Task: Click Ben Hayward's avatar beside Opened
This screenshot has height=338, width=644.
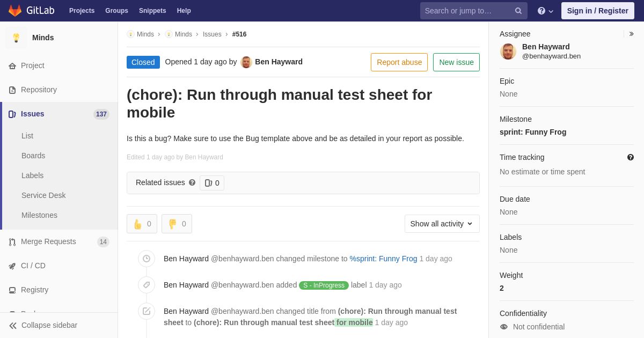Action: click(246, 62)
